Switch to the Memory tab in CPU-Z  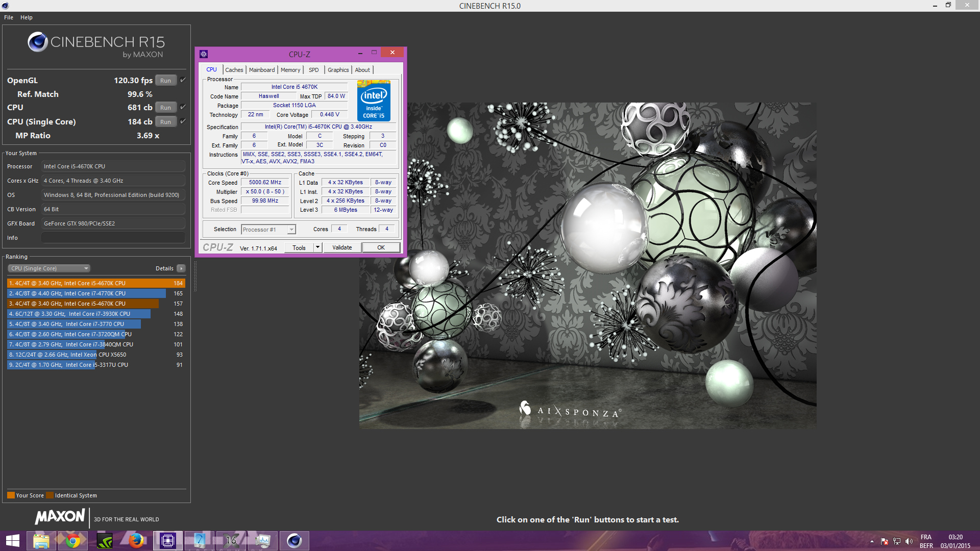point(290,70)
